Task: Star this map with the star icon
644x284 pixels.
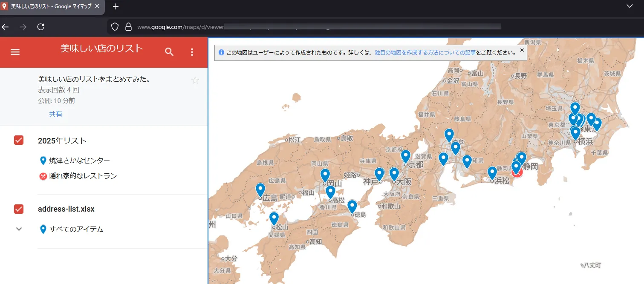Action: 195,80
